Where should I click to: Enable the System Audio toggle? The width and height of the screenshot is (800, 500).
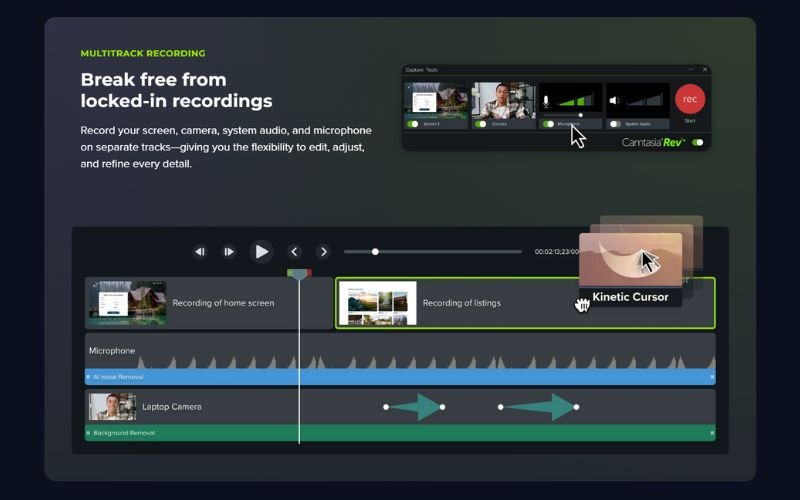615,124
